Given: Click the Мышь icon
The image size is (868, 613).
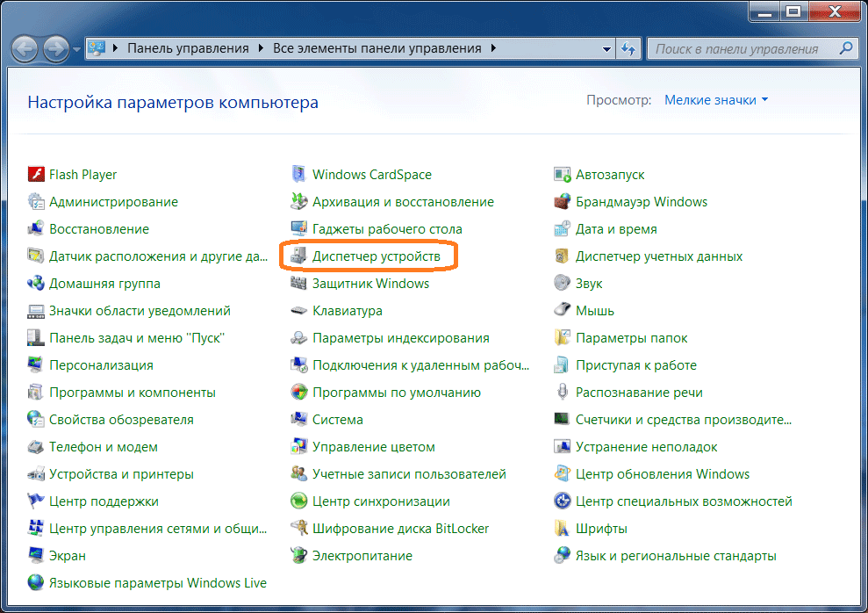Looking at the screenshot, I should click(563, 311).
